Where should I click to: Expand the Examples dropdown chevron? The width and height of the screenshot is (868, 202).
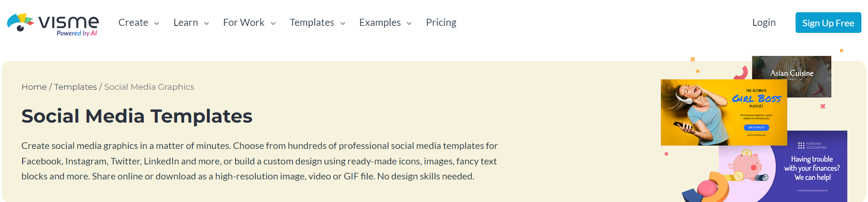click(409, 23)
